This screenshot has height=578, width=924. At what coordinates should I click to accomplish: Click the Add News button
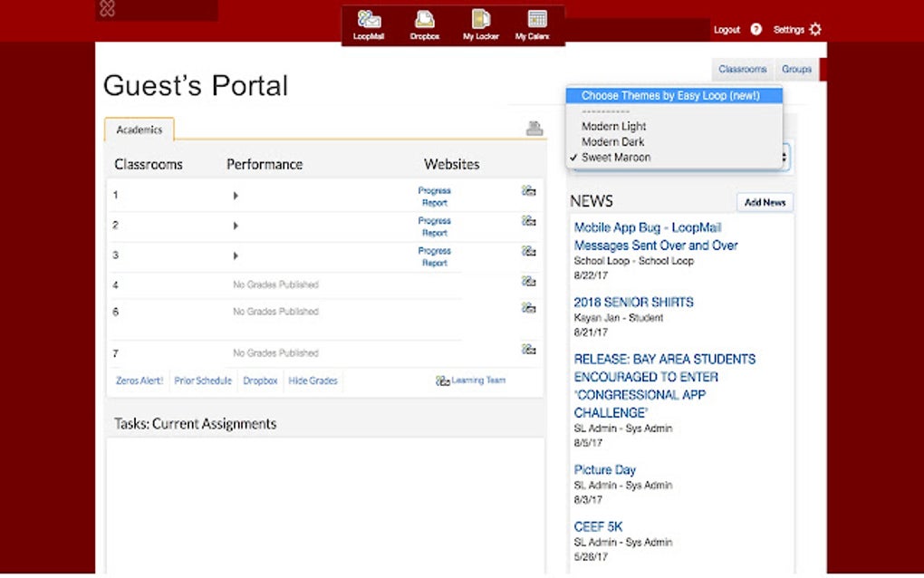pyautogui.click(x=765, y=202)
